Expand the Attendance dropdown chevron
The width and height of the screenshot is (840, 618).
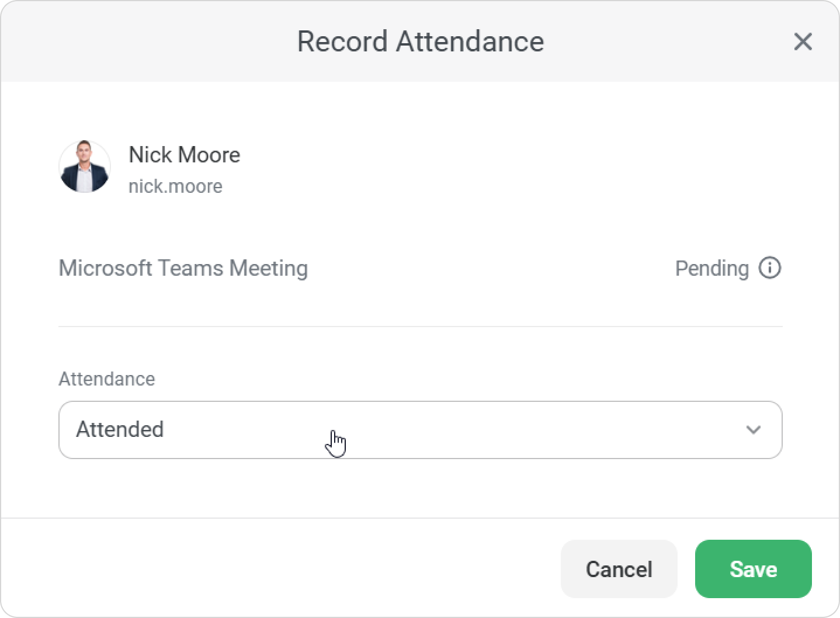[753, 430]
